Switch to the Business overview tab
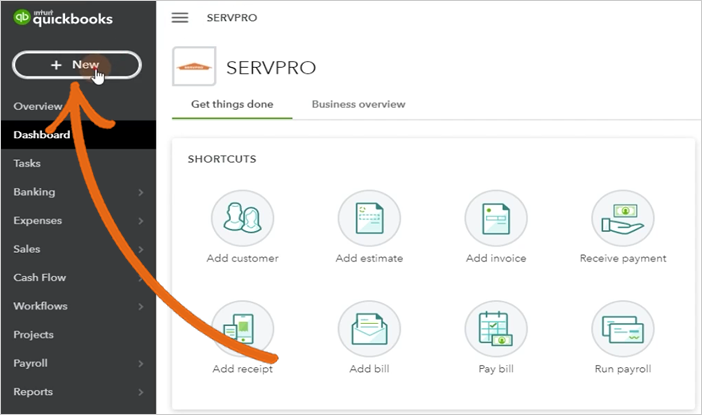Image resolution: width=702 pixels, height=415 pixels. coord(358,104)
